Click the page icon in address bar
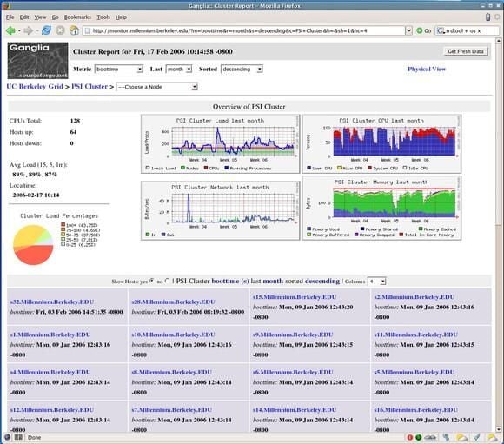The height and width of the screenshot is (444, 504). point(88,31)
